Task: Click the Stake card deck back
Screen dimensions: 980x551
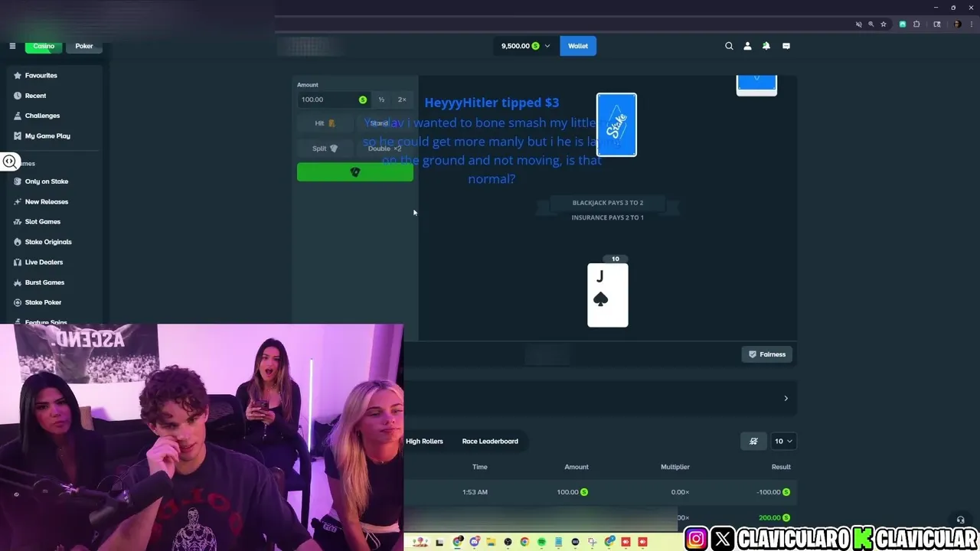Action: pyautogui.click(x=616, y=125)
